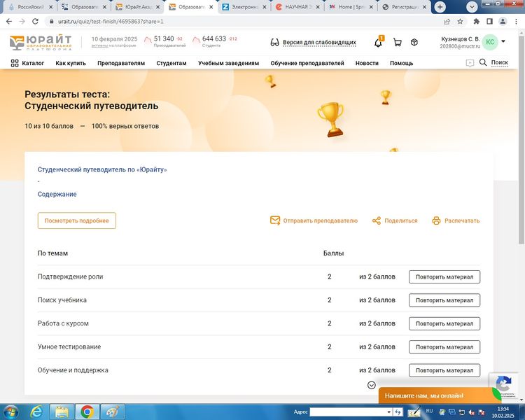The height and width of the screenshot is (420, 525).
Task: Reload the page with the refresh icon
Action: (35, 21)
